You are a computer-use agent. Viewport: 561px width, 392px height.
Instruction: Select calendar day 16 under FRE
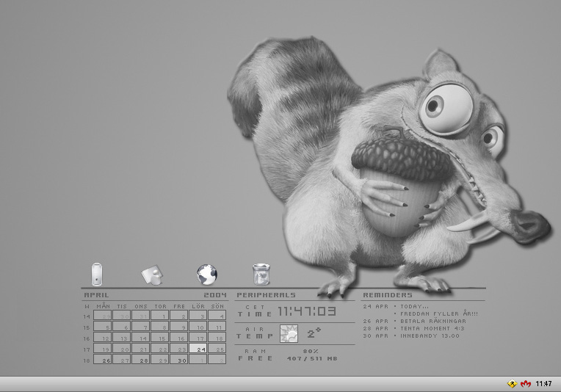pos(179,337)
